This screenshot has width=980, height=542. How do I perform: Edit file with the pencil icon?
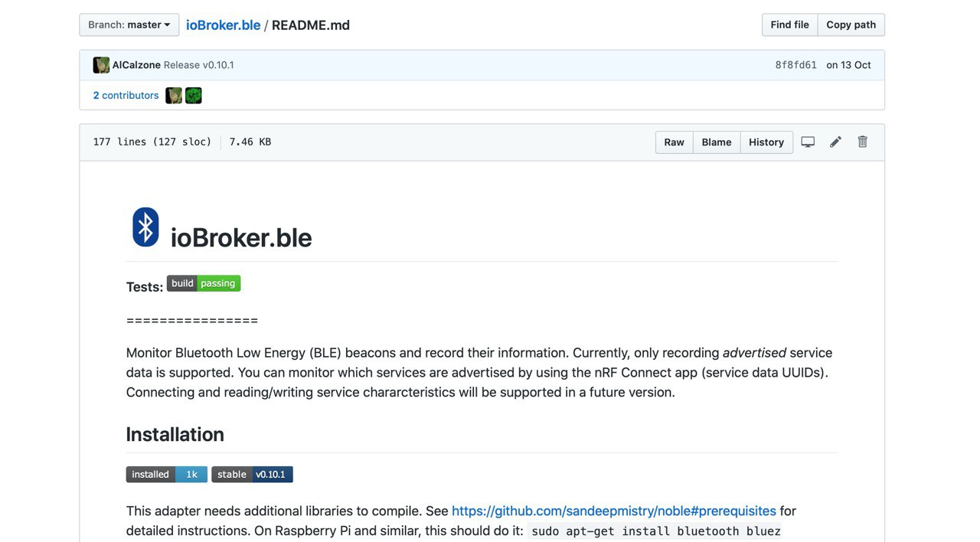pos(835,142)
